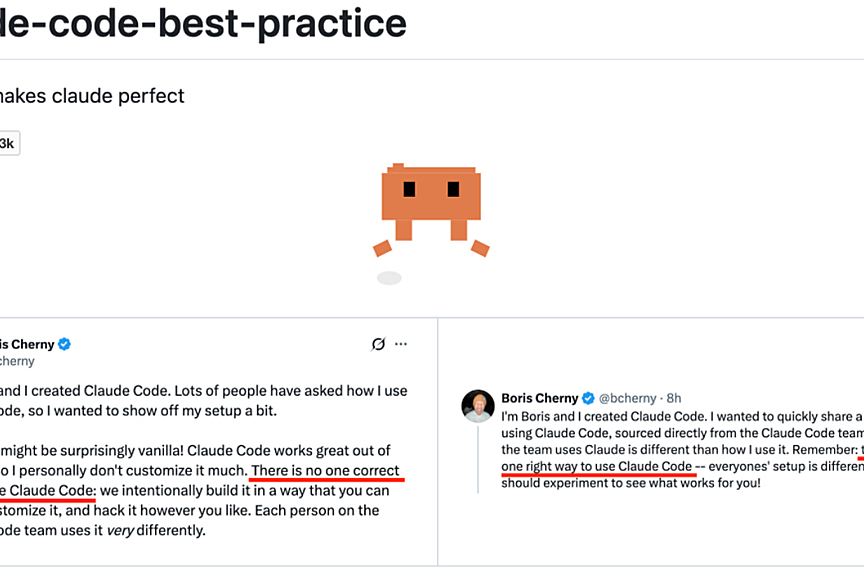Open Boris Cherny's circular profile avatar
The width and height of the screenshot is (864, 576).
pos(477,405)
